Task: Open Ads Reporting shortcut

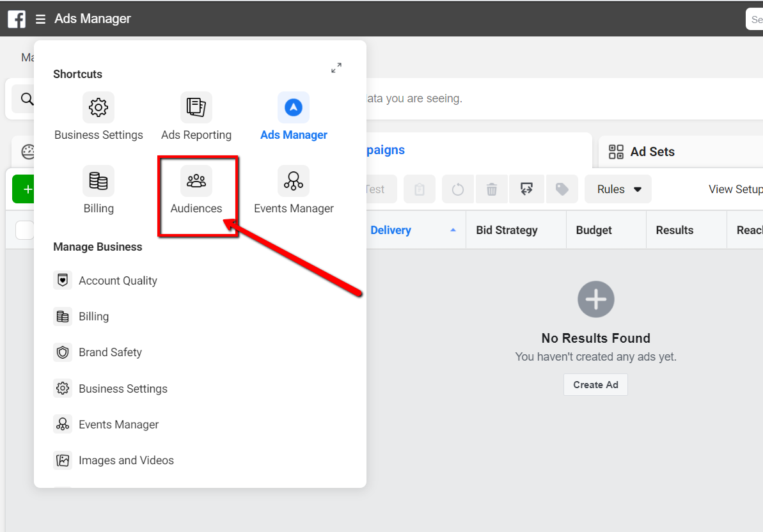Action: click(x=196, y=107)
